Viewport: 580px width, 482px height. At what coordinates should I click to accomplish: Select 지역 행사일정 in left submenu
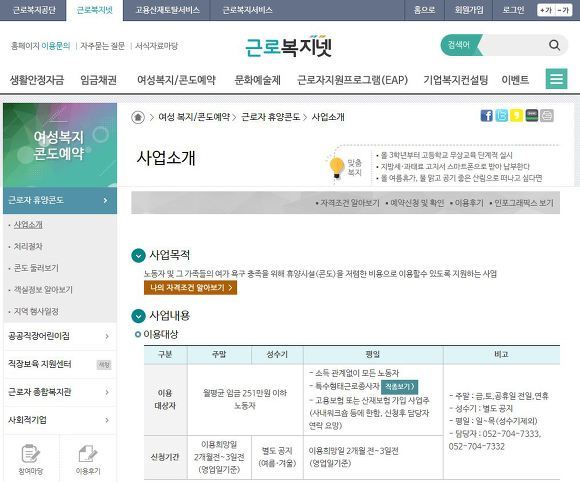pos(36,312)
